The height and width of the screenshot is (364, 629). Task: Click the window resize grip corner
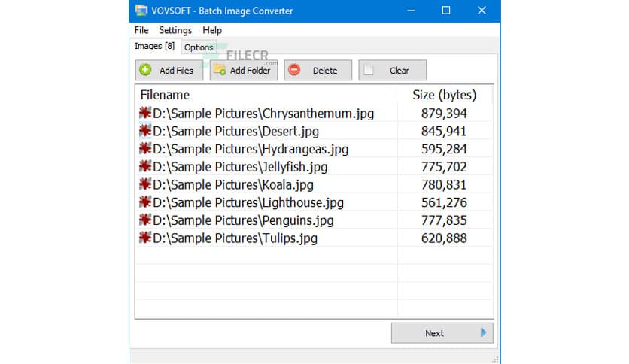click(x=495, y=359)
